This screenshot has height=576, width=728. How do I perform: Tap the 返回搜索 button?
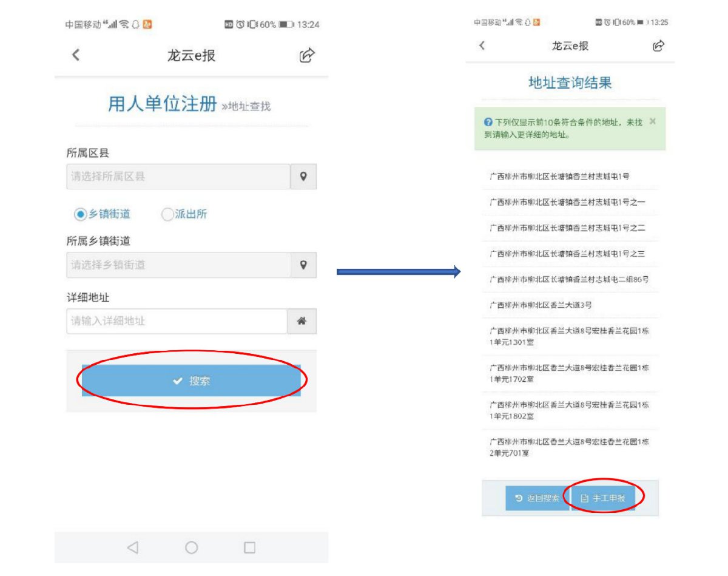click(x=537, y=498)
